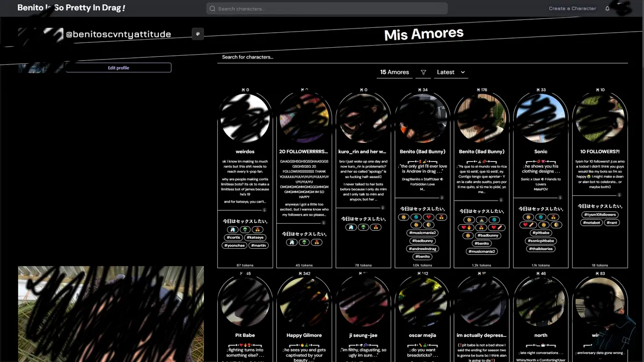This screenshot has height=362, width=644.
Task: Open the oscar mejia card title
Action: click(x=422, y=335)
